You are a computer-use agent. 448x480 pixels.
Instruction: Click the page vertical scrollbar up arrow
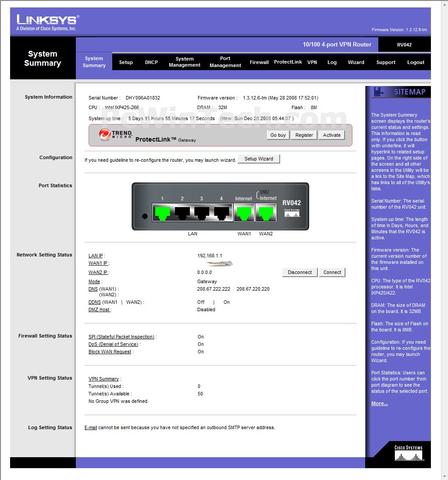click(x=444, y=5)
